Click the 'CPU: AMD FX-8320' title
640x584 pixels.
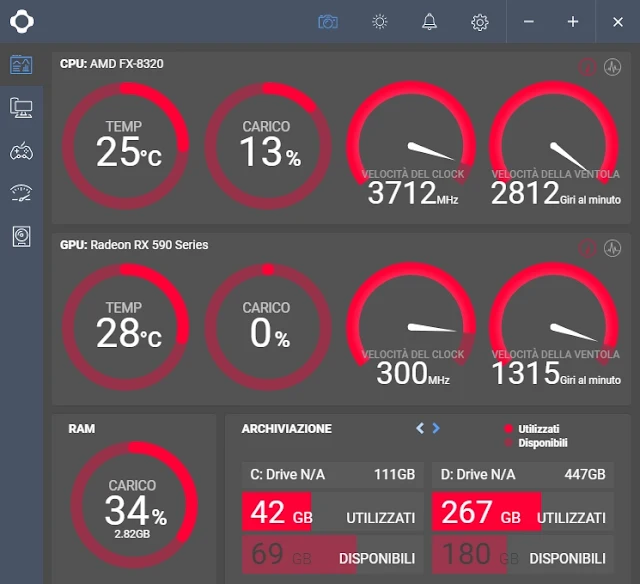pyautogui.click(x=111, y=64)
